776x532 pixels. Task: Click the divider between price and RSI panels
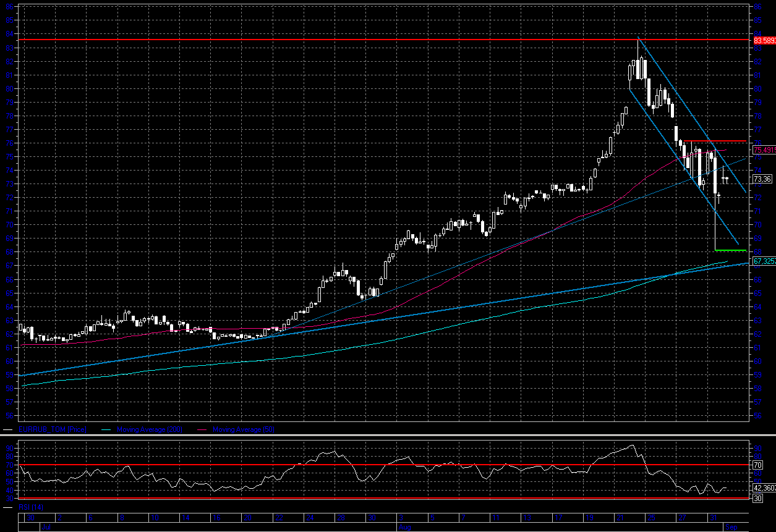[x=388, y=436]
